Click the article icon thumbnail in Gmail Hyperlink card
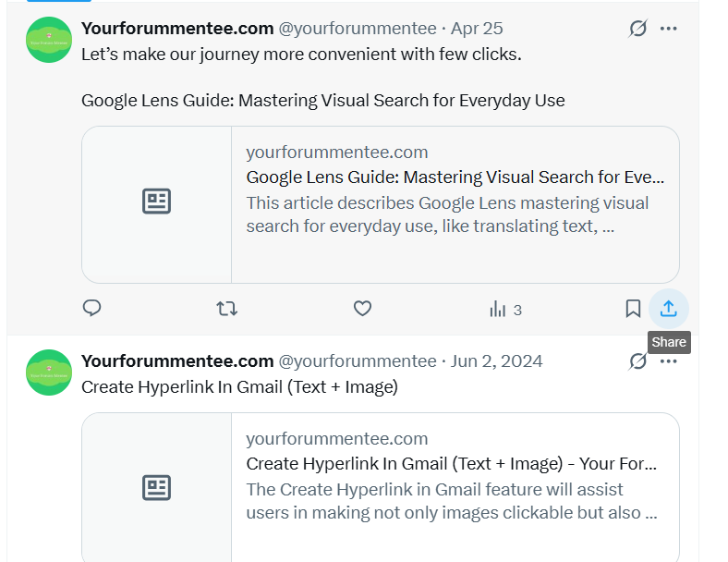728x562 pixels. [x=156, y=488]
